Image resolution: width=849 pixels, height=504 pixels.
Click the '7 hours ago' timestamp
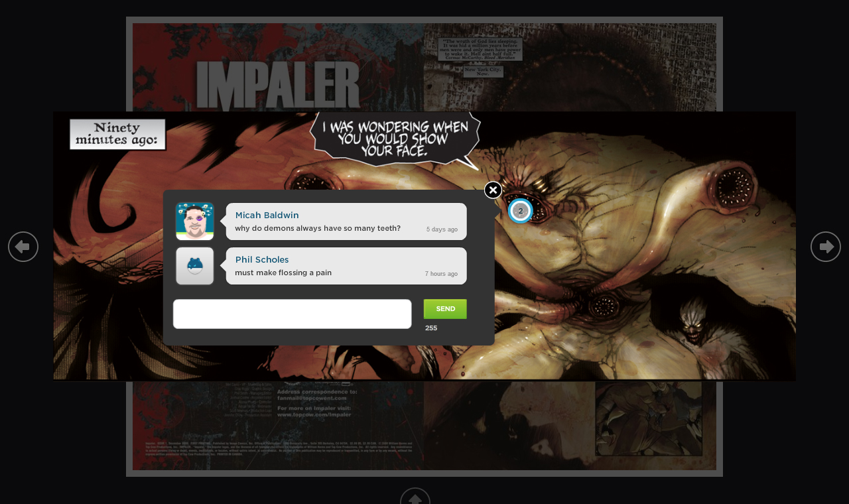coord(441,274)
